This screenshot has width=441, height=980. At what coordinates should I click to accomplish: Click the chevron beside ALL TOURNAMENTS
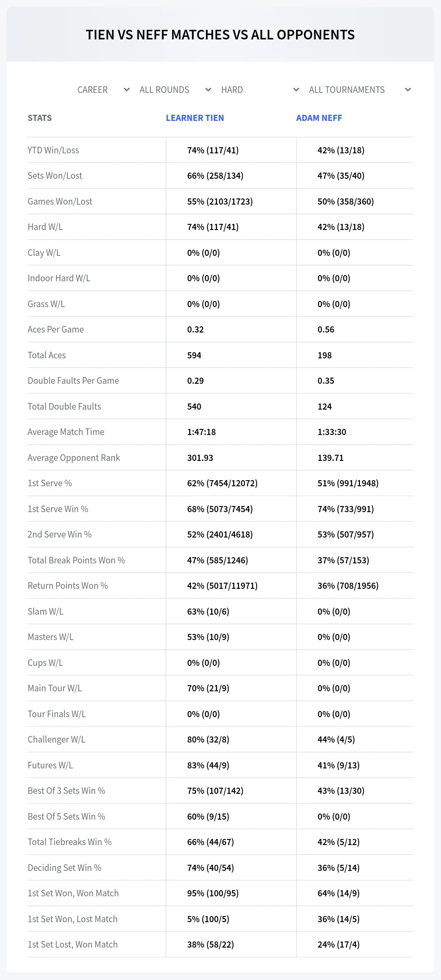408,90
